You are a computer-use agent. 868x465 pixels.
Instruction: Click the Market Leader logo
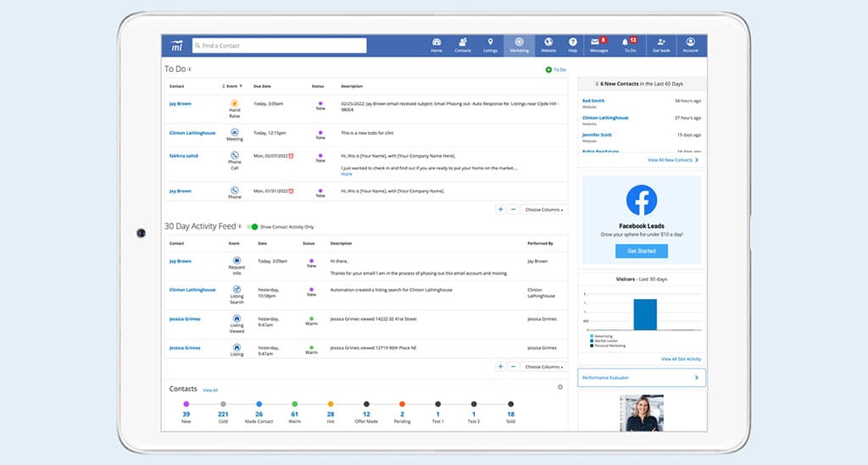click(176, 46)
